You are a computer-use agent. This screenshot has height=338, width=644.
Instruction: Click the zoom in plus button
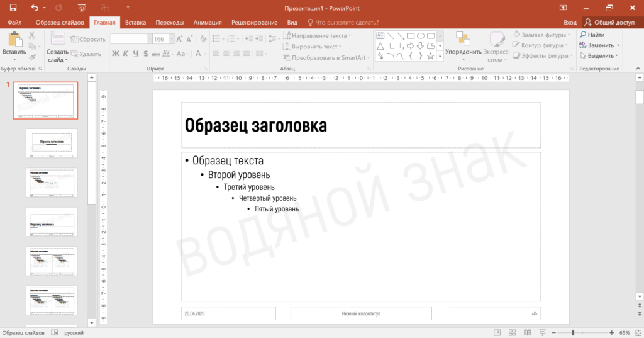click(x=611, y=333)
